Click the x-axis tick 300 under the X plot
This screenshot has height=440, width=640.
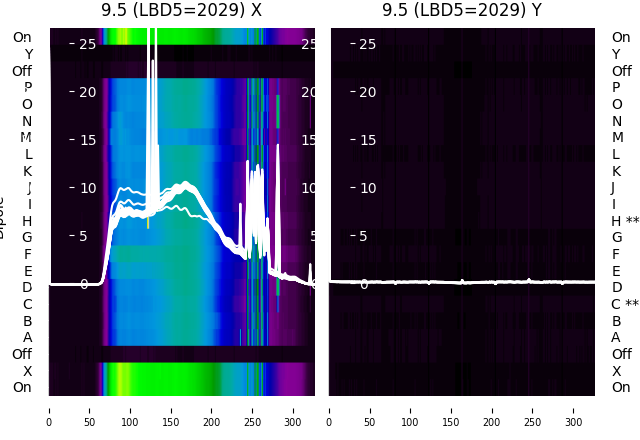pyautogui.click(x=293, y=422)
